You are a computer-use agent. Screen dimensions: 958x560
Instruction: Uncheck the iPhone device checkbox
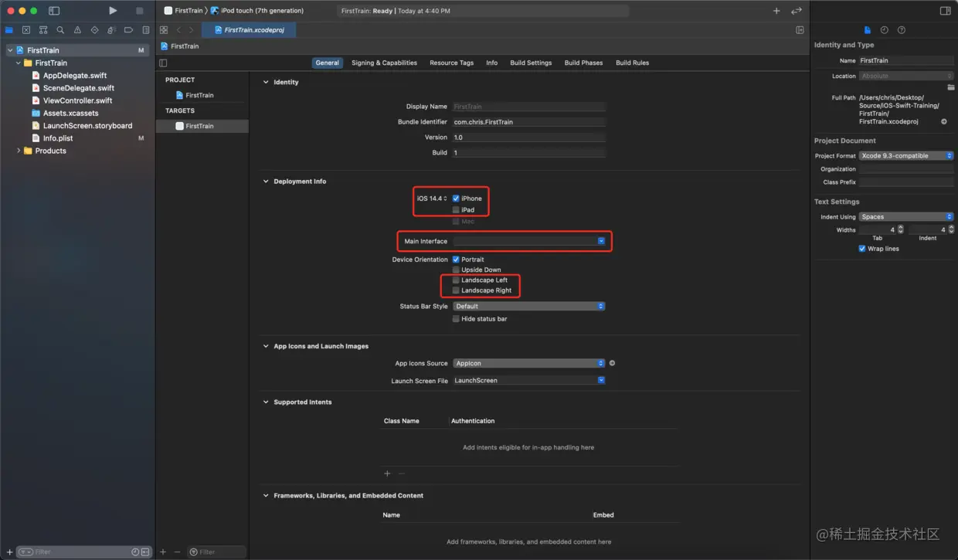pos(456,199)
